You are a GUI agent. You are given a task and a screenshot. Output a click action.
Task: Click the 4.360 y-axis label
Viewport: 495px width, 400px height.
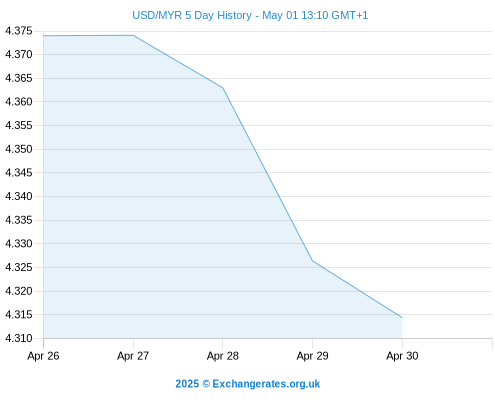coord(19,102)
